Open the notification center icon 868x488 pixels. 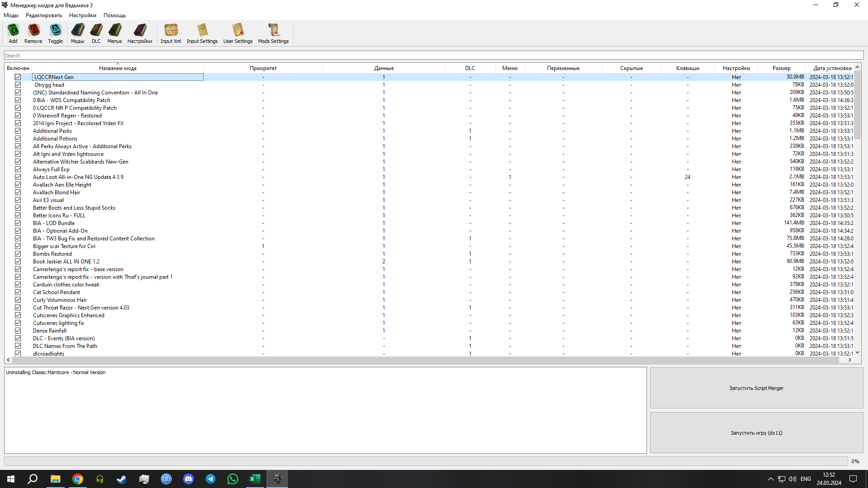pyautogui.click(x=853, y=479)
